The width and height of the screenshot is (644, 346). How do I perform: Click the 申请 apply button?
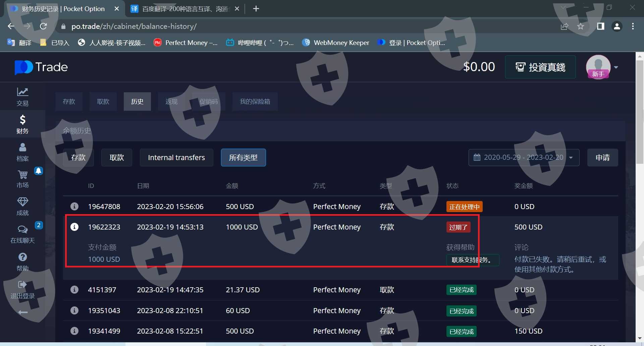(x=602, y=157)
